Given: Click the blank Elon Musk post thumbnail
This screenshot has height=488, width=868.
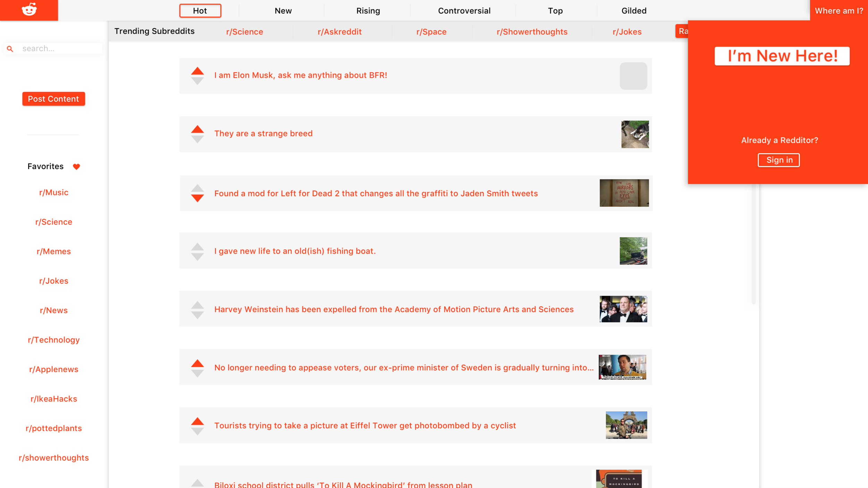Looking at the screenshot, I should 633,76.
